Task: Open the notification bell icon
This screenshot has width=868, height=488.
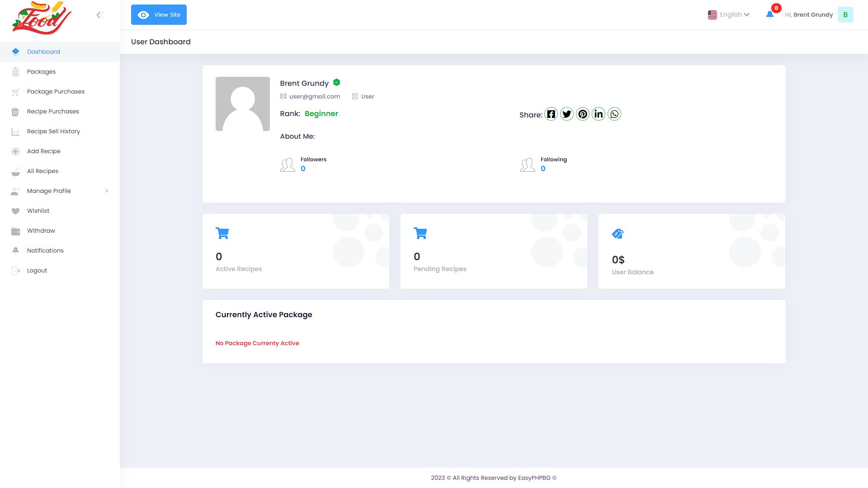Action: tap(770, 14)
